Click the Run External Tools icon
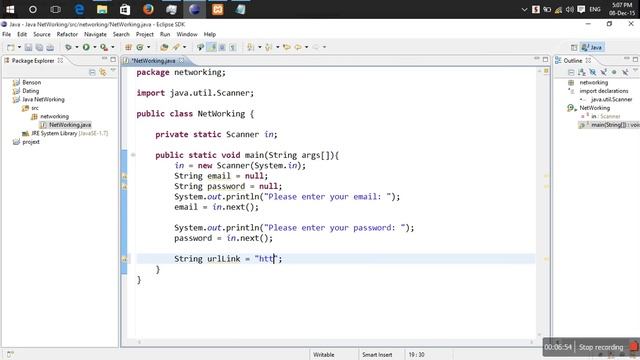The height and width of the screenshot is (360, 640). point(104,47)
